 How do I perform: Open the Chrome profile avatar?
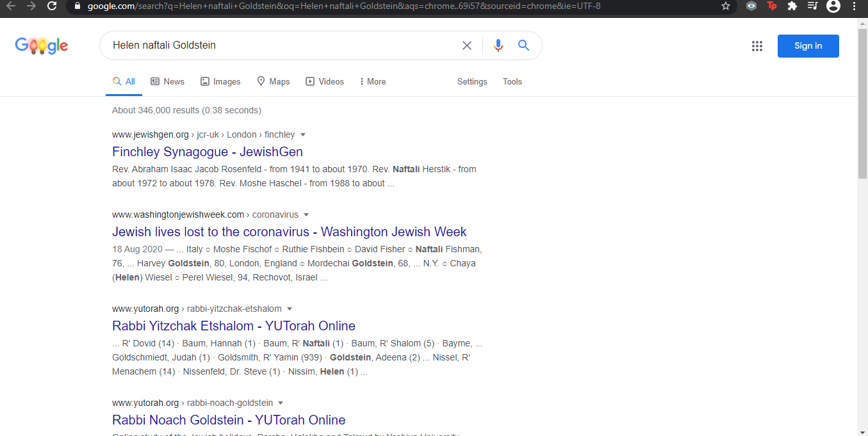(x=833, y=6)
